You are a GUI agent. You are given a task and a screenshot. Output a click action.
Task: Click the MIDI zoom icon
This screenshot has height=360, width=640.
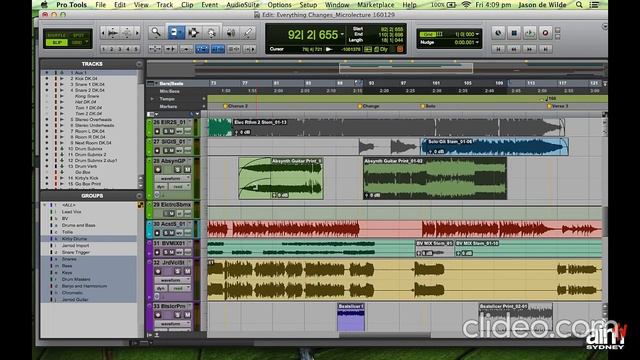pos(127,33)
